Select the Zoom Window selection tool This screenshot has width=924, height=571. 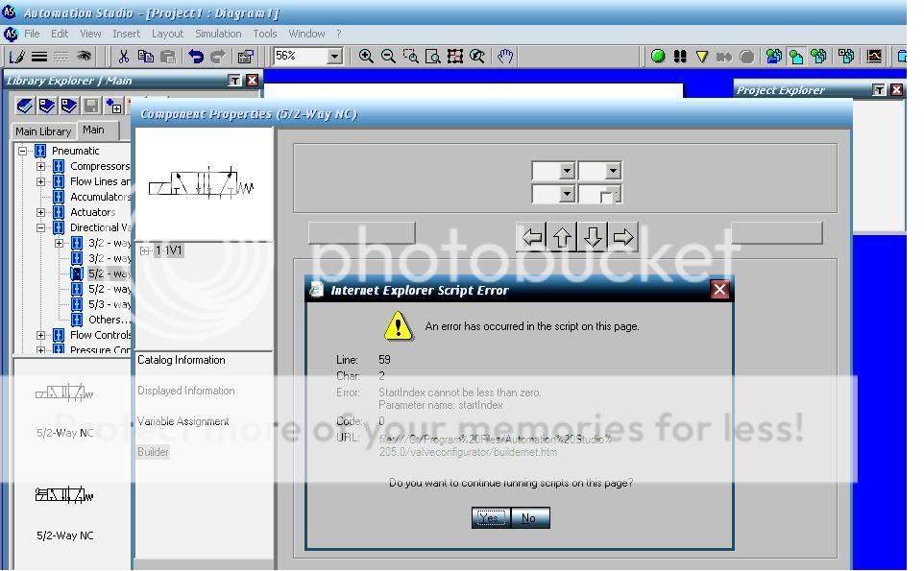point(410,57)
